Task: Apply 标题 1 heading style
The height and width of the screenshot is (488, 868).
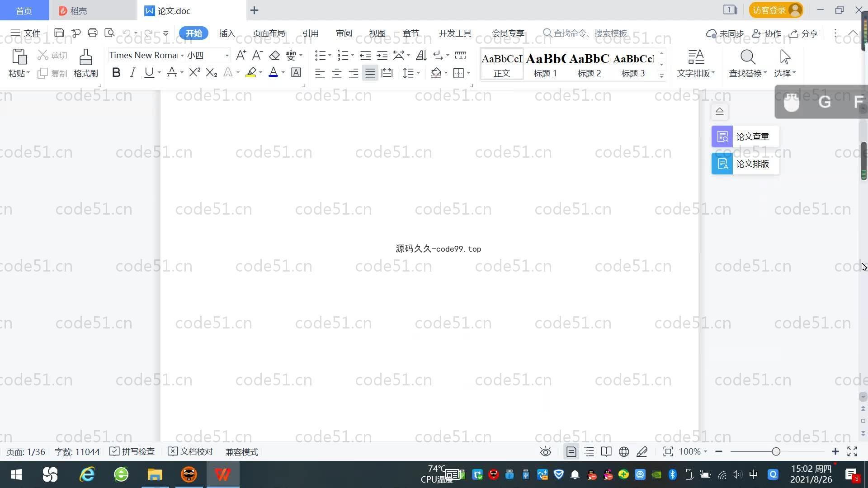Action: (546, 64)
